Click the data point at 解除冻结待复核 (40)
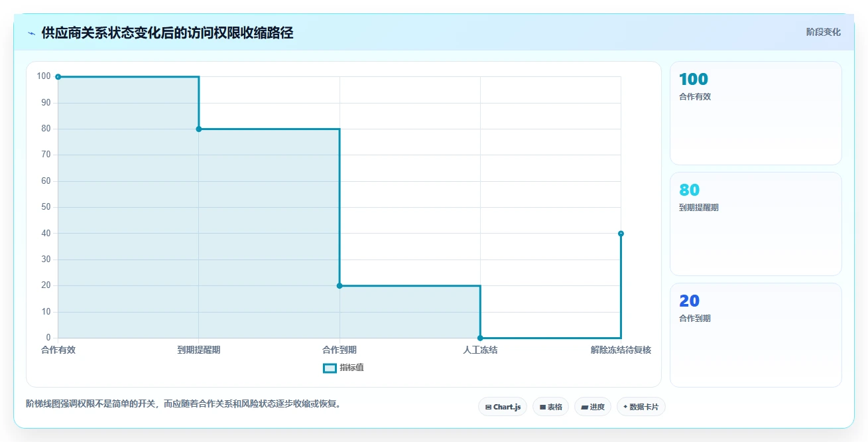This screenshot has height=442, width=868. (621, 234)
